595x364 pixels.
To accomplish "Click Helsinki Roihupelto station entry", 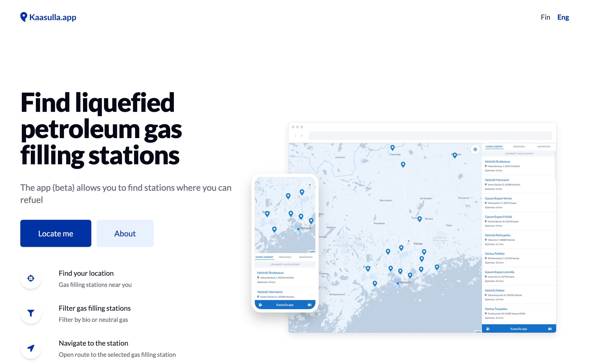I will [x=519, y=240].
